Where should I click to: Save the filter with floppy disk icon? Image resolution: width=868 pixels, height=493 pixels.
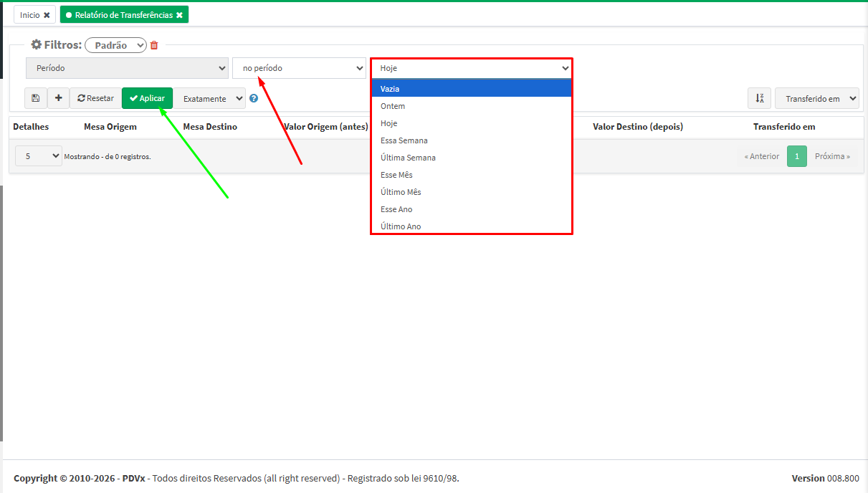tap(36, 98)
